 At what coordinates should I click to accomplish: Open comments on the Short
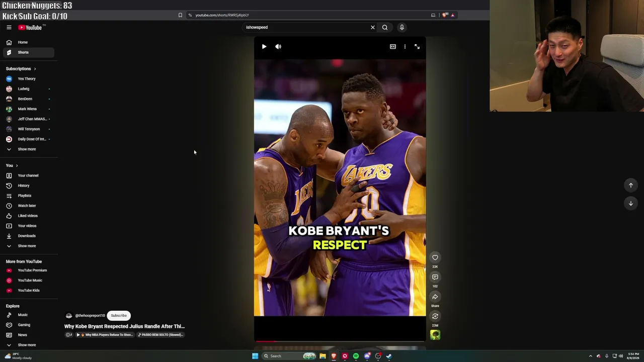click(x=435, y=277)
